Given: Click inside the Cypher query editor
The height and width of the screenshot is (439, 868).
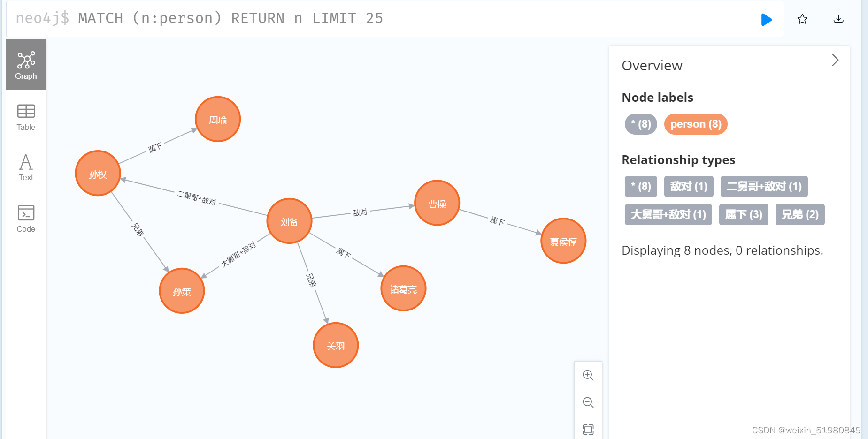Looking at the screenshot, I should pos(329,18).
